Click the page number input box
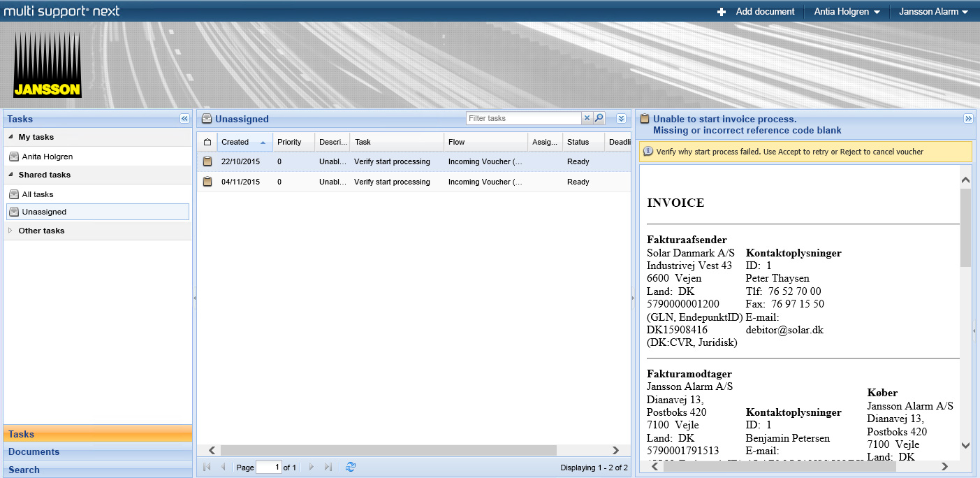 point(269,467)
